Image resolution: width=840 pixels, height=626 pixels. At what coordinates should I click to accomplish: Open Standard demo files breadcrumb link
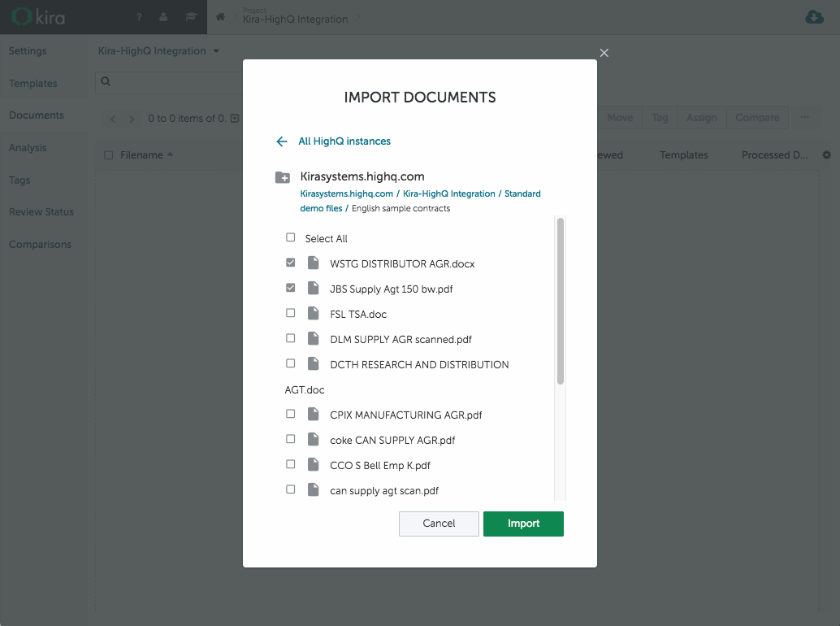(420, 201)
